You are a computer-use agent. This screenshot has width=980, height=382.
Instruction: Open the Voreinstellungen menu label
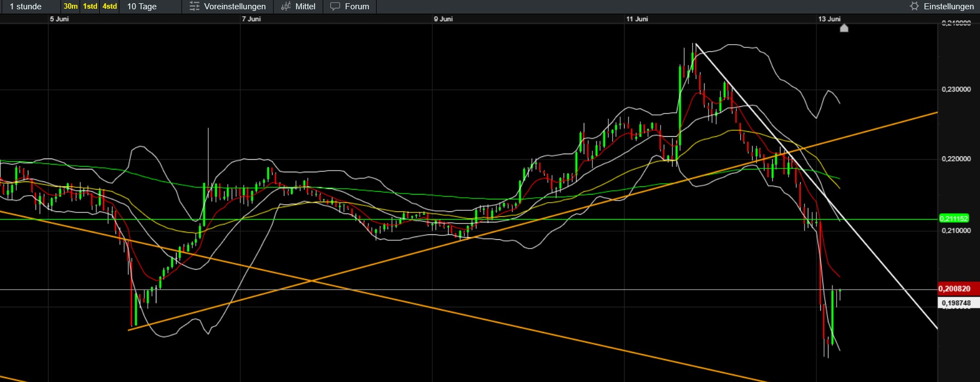pos(235,7)
